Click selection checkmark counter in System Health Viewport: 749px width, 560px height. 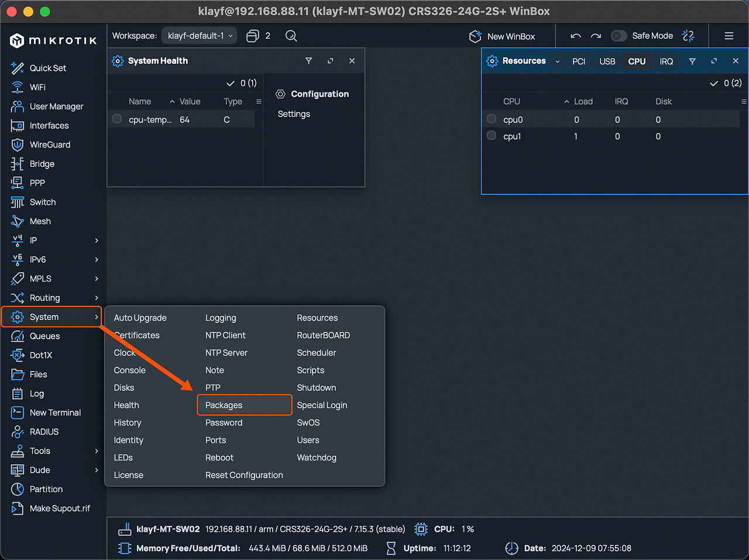(242, 83)
